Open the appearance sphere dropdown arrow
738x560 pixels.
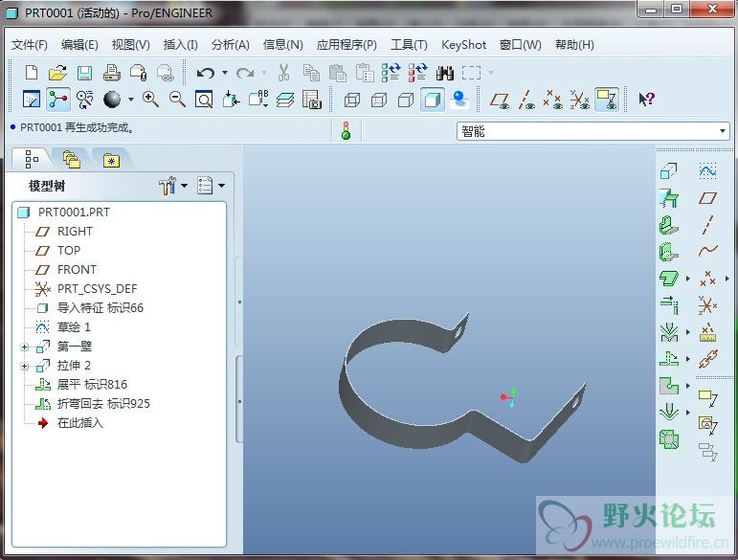point(131,100)
